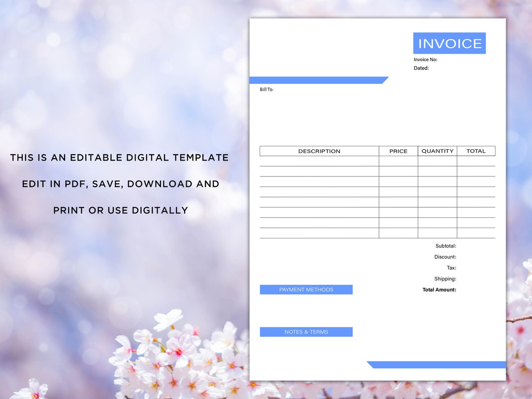Select the blue bar above Bill To

click(318, 80)
